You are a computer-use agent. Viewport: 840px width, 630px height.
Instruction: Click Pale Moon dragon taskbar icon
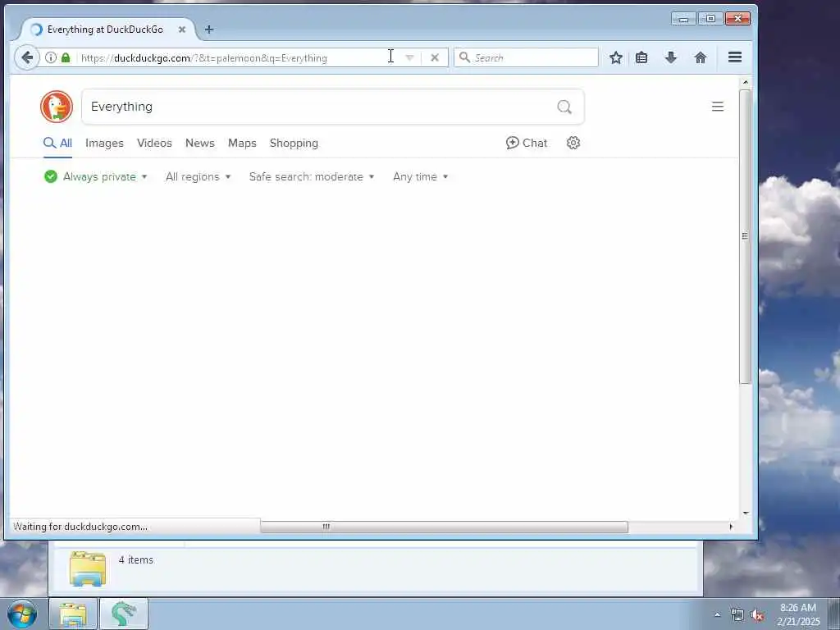tap(124, 614)
